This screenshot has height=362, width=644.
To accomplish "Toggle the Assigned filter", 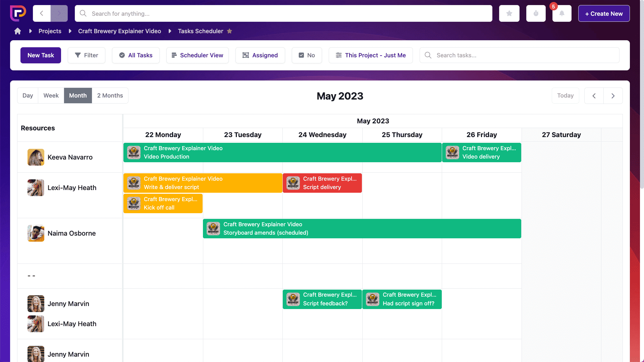I will pyautogui.click(x=260, y=55).
